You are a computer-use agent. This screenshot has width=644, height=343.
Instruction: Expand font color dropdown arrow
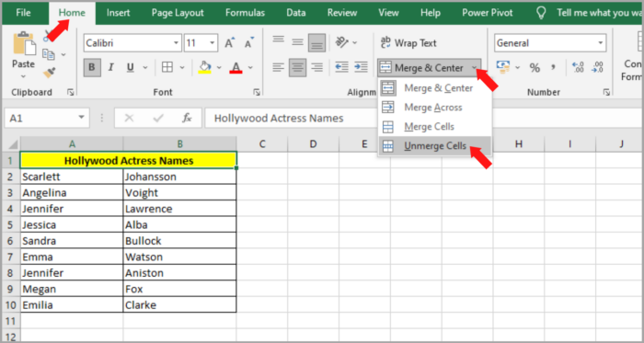coord(250,67)
